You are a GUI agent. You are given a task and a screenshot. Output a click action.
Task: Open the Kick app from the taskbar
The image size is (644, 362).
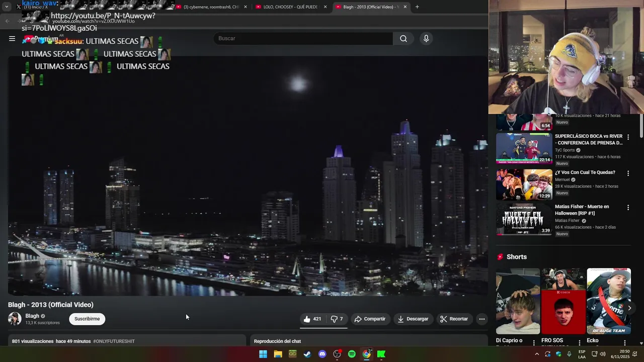point(381,354)
